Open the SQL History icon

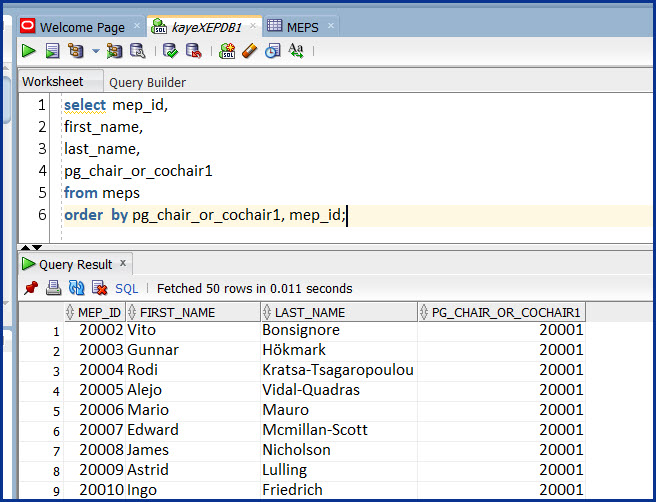pyautogui.click(x=273, y=51)
